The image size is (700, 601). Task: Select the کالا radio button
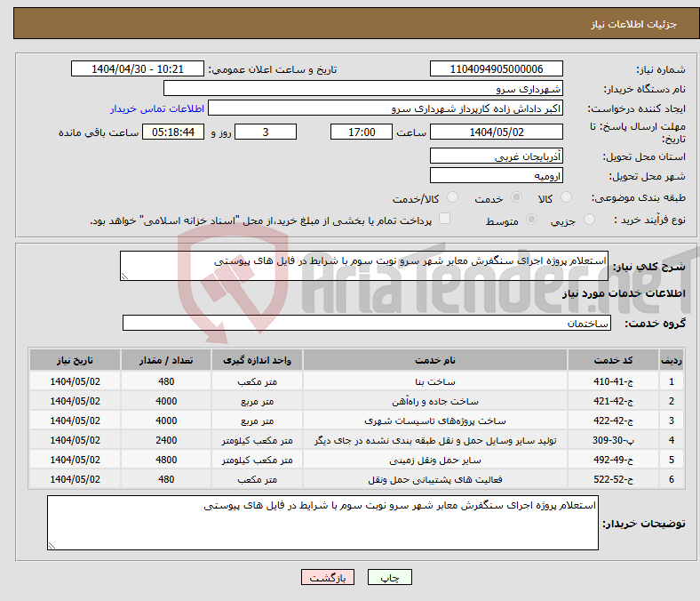point(566,197)
